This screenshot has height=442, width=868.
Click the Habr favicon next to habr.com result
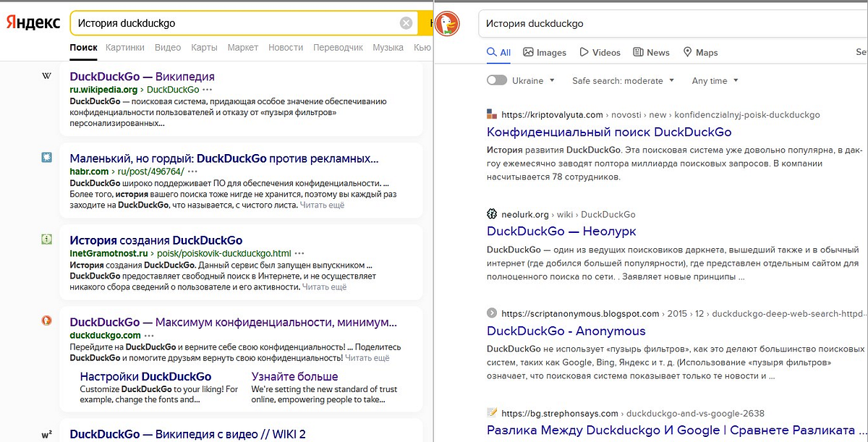click(47, 158)
